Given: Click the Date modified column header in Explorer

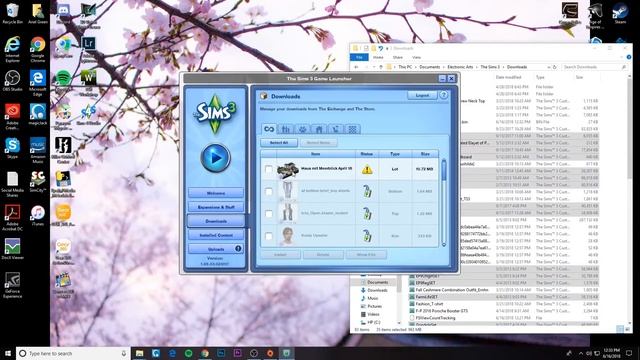Looking at the screenshot, I should point(508,77).
